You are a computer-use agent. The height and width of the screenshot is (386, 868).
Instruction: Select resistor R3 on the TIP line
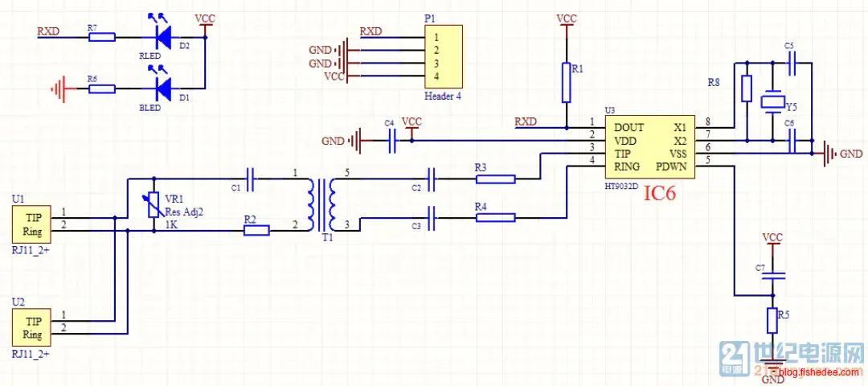tap(496, 179)
